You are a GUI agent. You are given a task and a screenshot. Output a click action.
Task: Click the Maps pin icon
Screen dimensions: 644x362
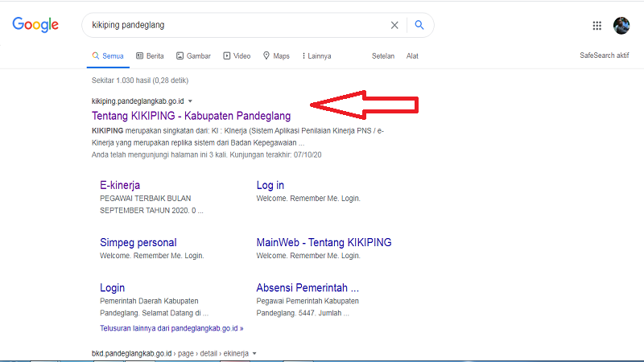click(x=266, y=56)
